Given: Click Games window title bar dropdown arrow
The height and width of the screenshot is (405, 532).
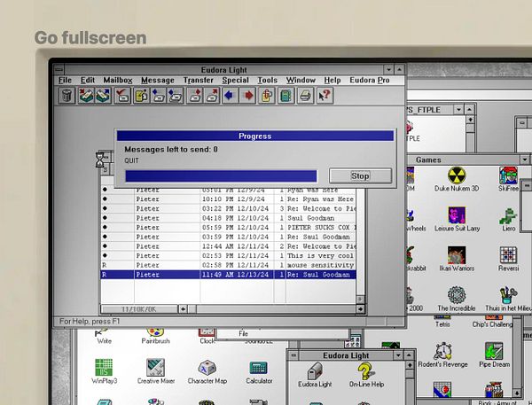Looking at the screenshot, I should 525,160.
